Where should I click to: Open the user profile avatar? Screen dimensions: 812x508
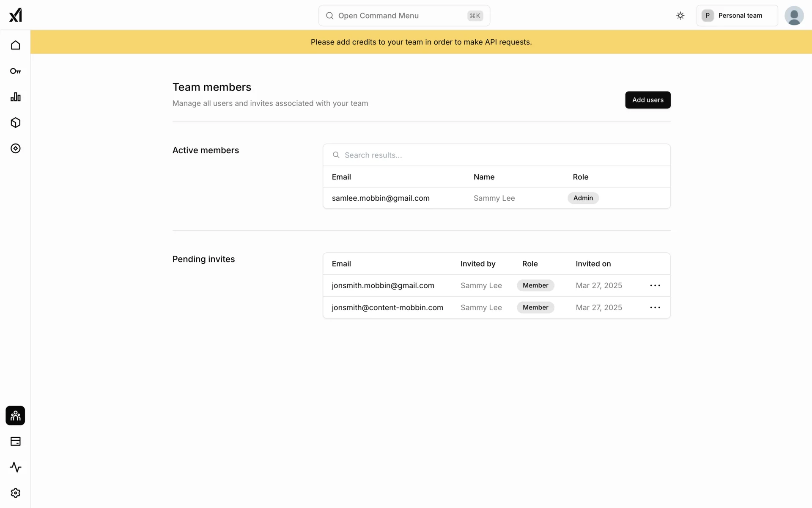tap(794, 16)
